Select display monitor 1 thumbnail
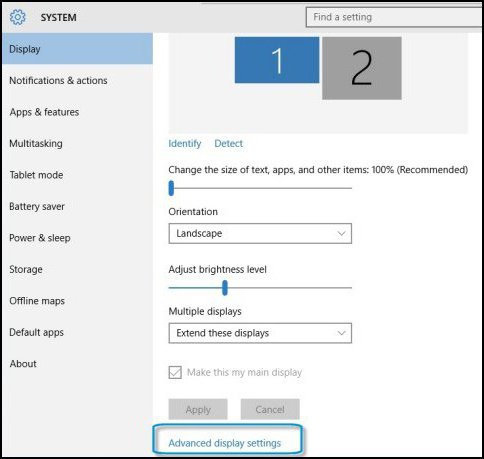Viewport: 484px width, 459px height. pyautogui.click(x=277, y=60)
